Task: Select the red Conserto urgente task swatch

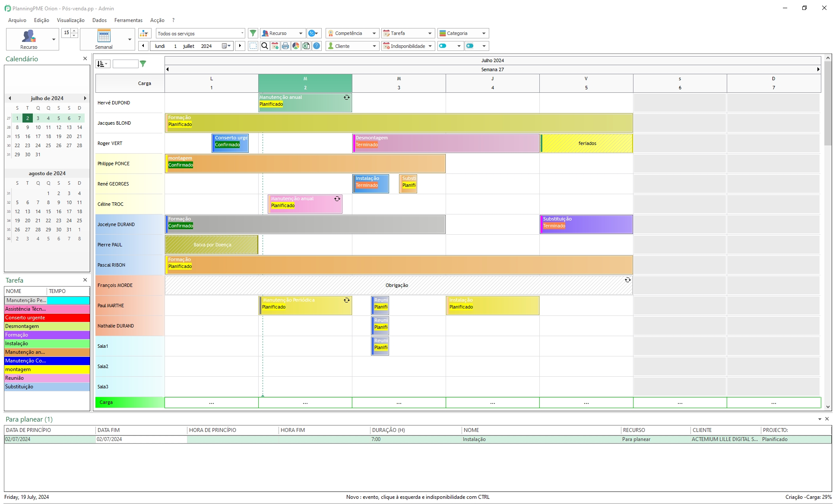Action: coord(47,318)
